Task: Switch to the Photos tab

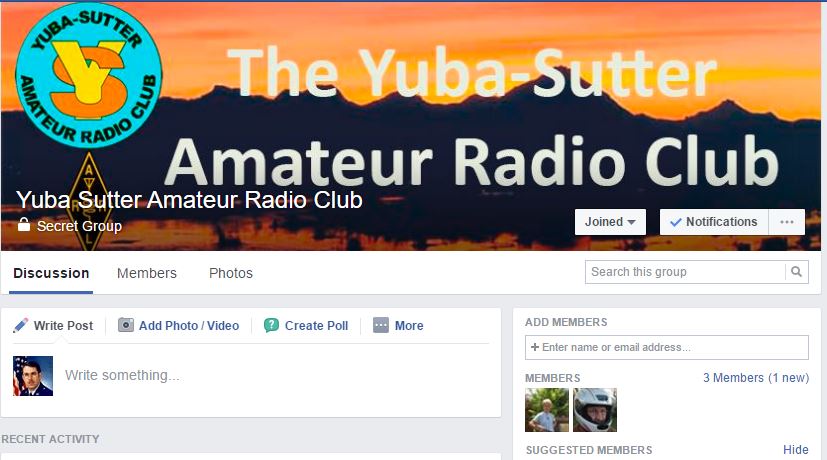Action: tap(231, 273)
